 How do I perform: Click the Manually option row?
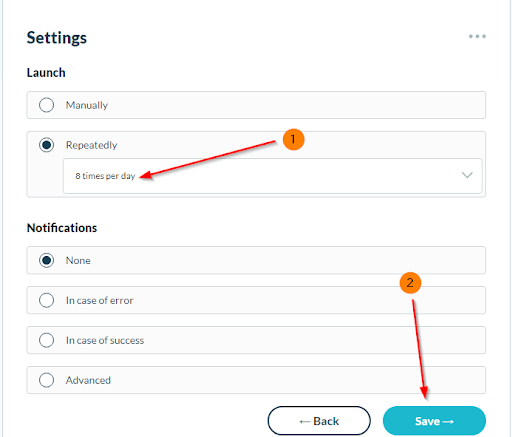coord(256,105)
